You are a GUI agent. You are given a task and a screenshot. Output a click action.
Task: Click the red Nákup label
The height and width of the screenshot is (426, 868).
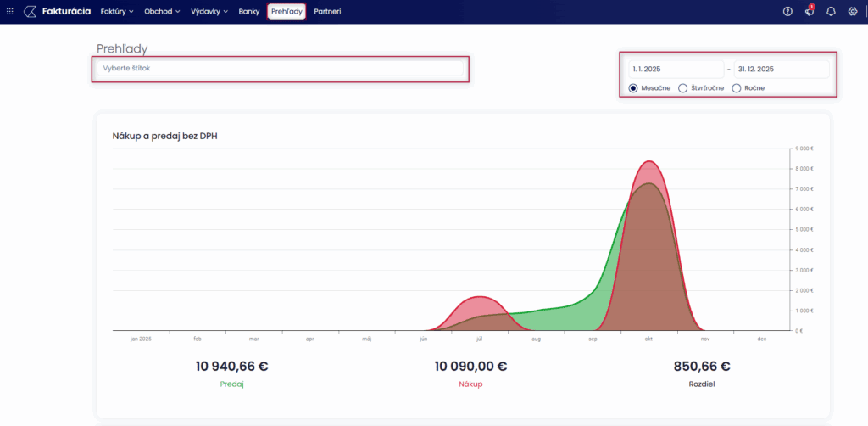pos(470,384)
